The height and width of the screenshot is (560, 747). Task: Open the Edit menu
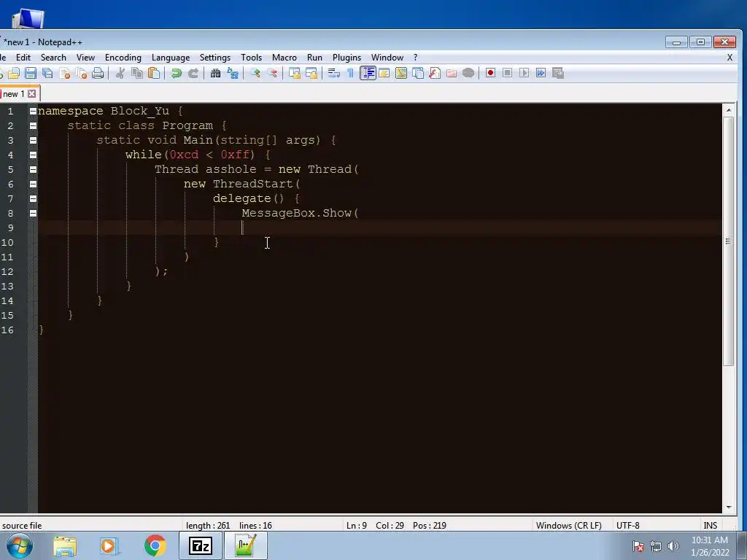coord(23,57)
